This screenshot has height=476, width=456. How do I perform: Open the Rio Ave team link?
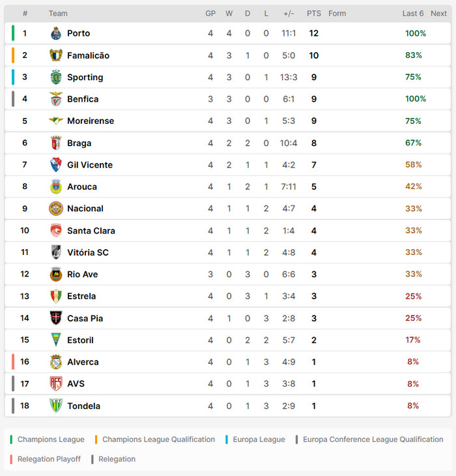(83, 275)
